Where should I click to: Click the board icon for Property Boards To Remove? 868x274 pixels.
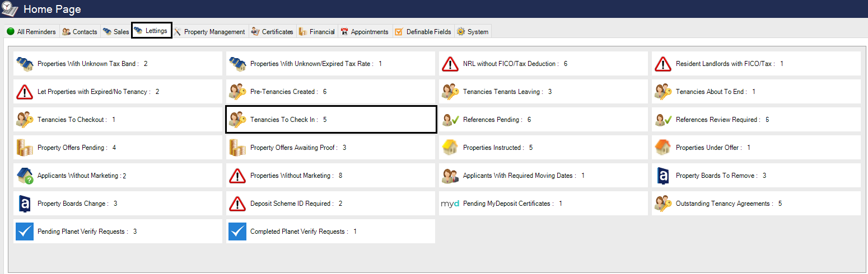tap(663, 176)
